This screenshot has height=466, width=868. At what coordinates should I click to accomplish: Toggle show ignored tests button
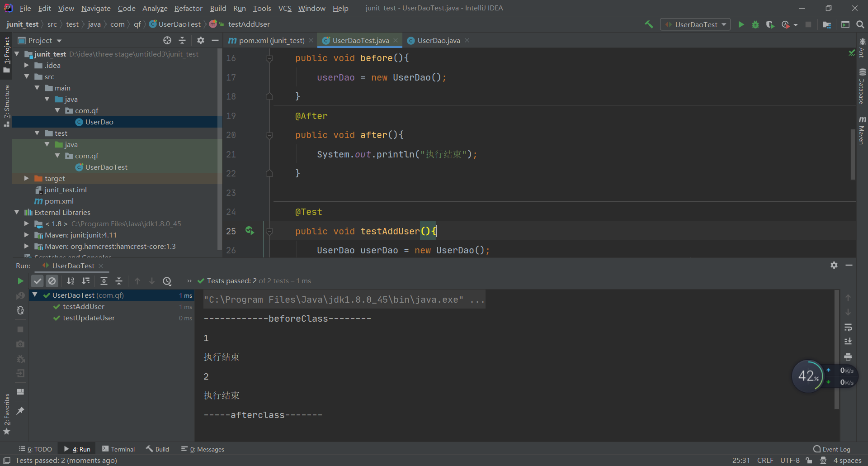point(52,281)
